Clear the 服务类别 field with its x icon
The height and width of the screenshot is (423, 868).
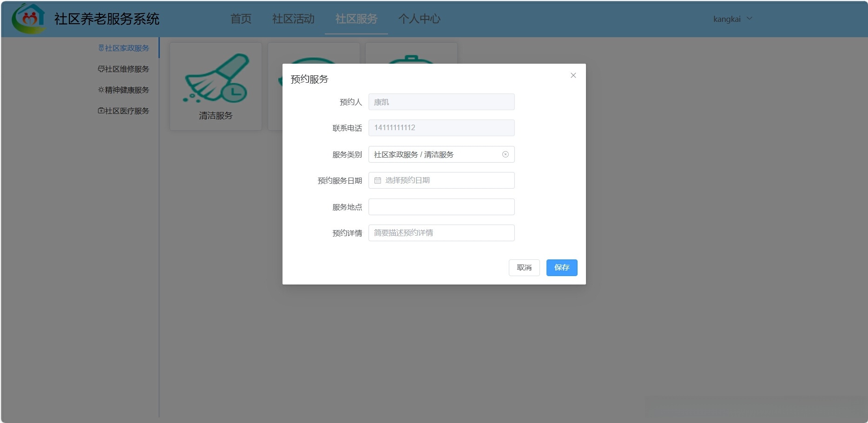(506, 154)
